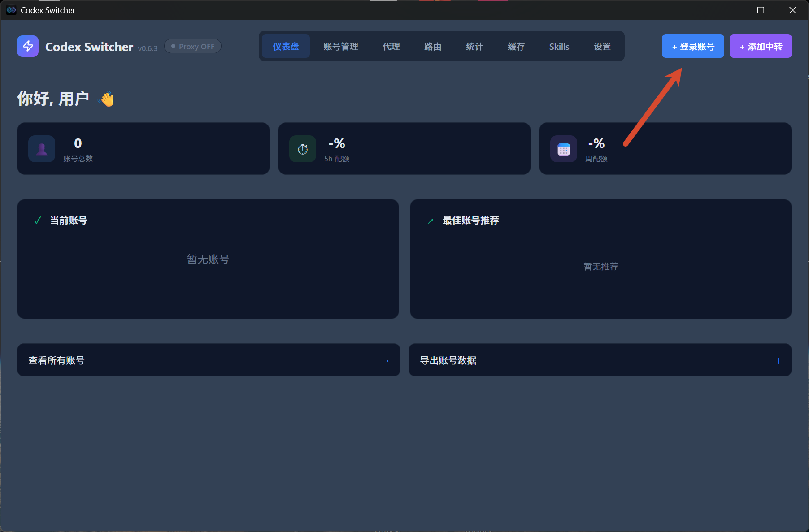The height and width of the screenshot is (532, 809).
Task: Click the 当前账号 heading
Action: pyautogui.click(x=69, y=220)
